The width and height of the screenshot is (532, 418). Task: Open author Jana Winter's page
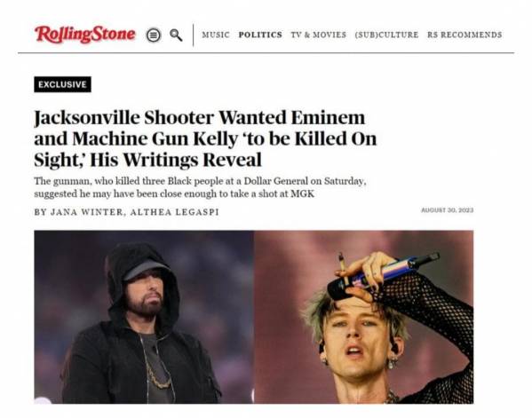pos(86,212)
